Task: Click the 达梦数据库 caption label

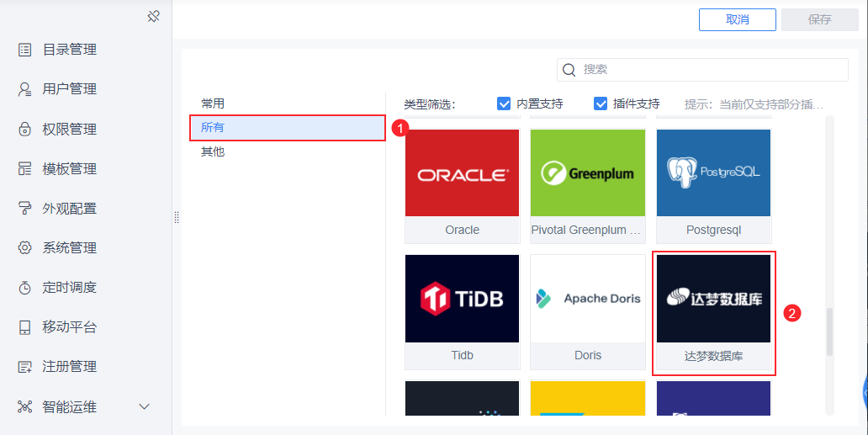Action: tap(713, 357)
